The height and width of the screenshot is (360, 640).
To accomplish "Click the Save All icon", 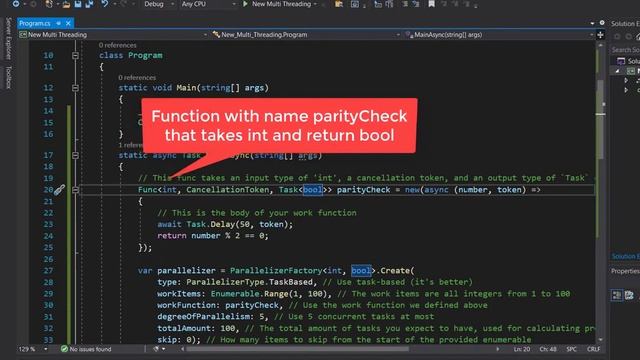I will [x=89, y=4].
